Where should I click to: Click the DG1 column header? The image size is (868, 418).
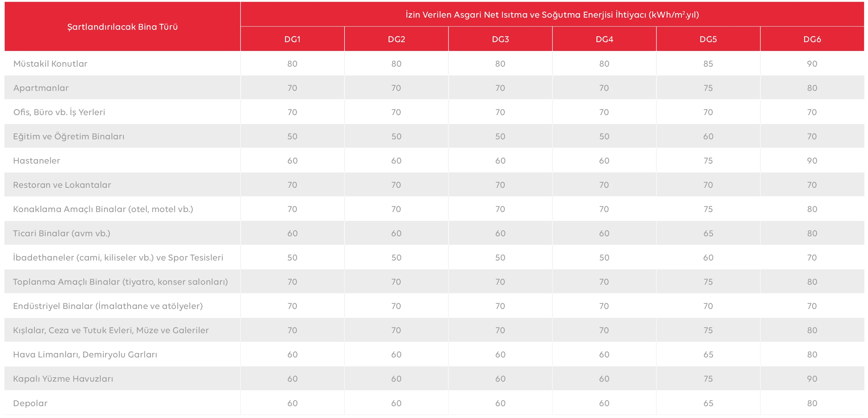click(x=292, y=39)
